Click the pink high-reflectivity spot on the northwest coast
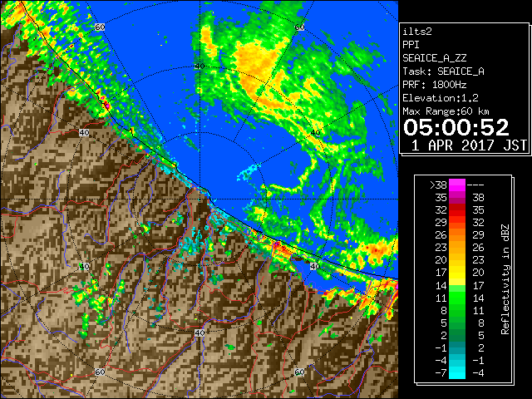The width and height of the screenshot is (532, 399). click(107, 106)
